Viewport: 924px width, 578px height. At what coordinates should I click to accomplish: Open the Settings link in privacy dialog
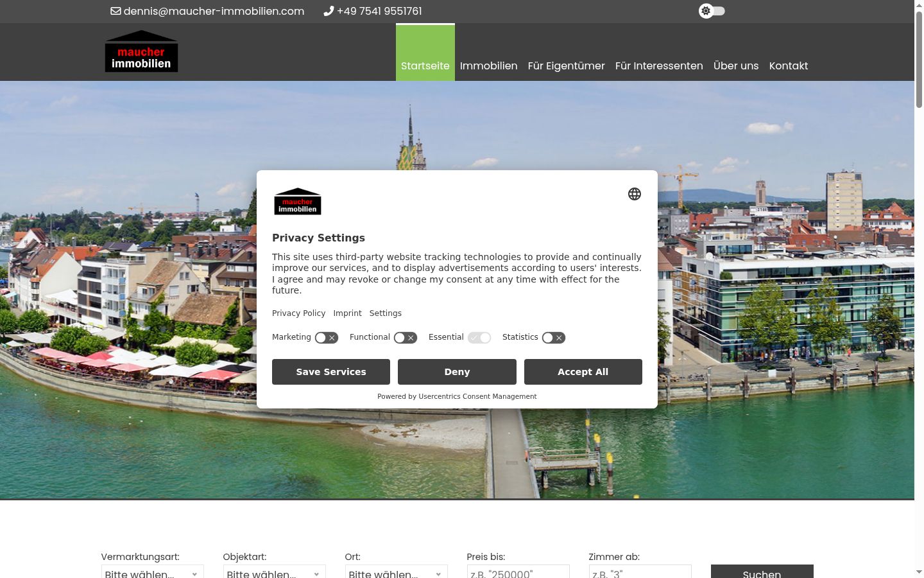click(x=385, y=313)
